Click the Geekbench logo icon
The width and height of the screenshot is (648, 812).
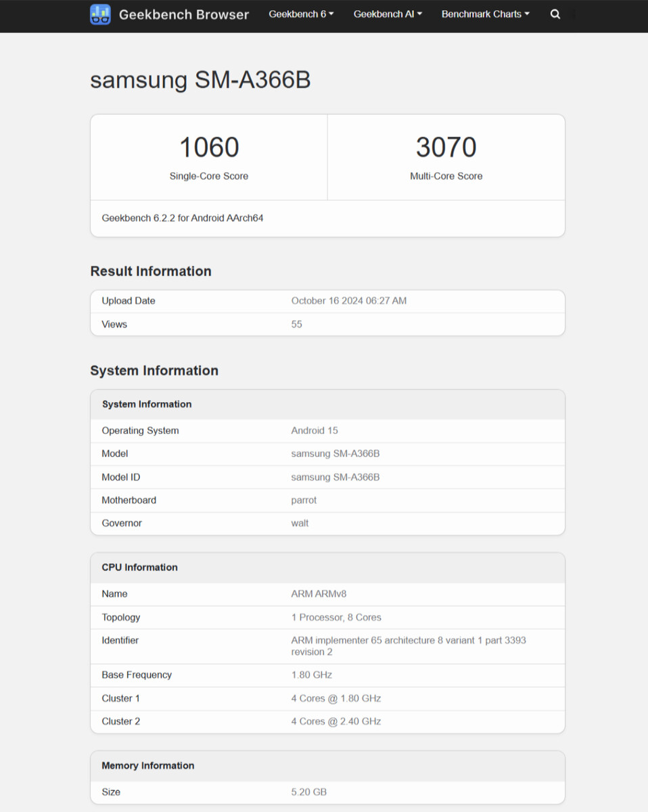pos(100,14)
